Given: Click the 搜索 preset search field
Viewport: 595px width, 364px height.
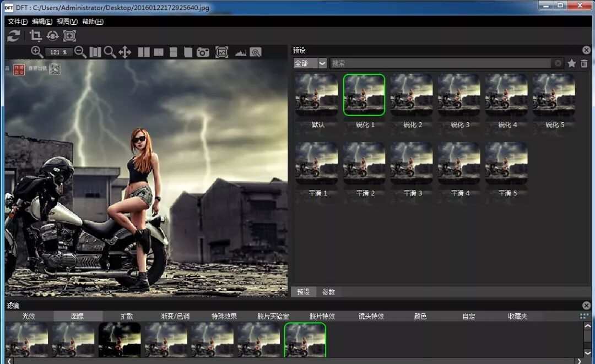Looking at the screenshot, I should [440, 63].
